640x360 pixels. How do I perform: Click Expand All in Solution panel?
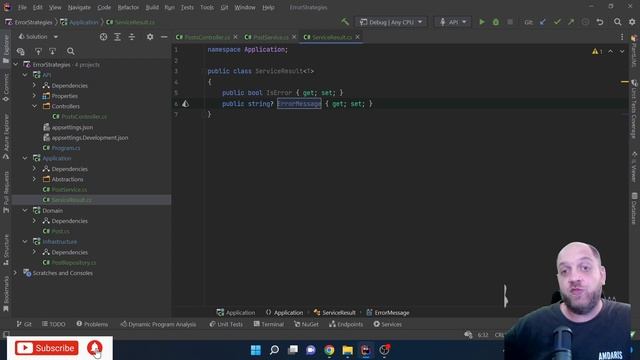click(x=118, y=37)
